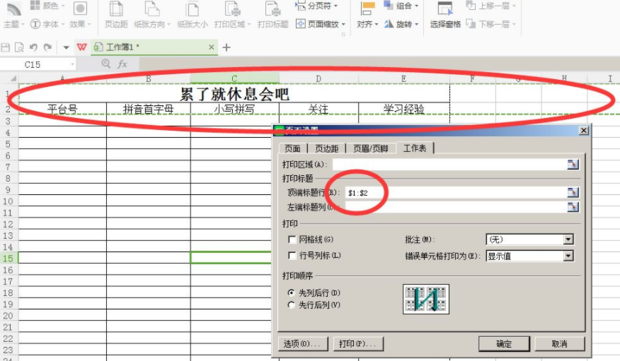Close the 工作簿1 document tab
620x361 pixels.
click(x=212, y=47)
